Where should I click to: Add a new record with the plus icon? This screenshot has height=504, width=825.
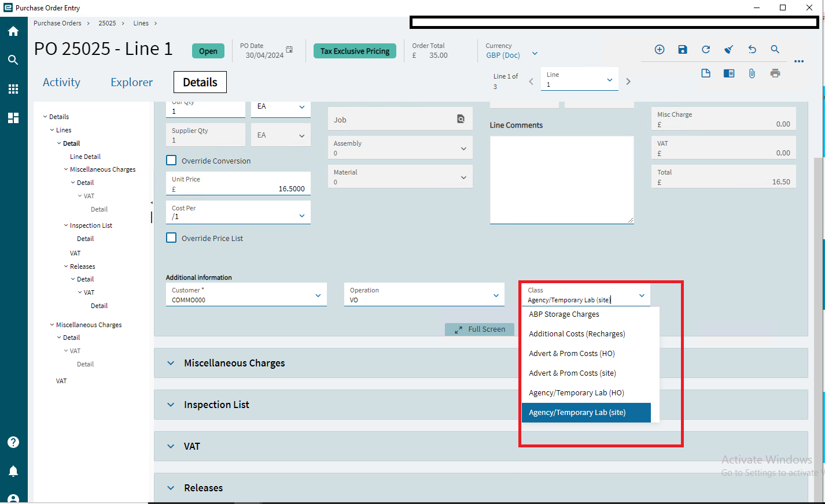coord(660,50)
